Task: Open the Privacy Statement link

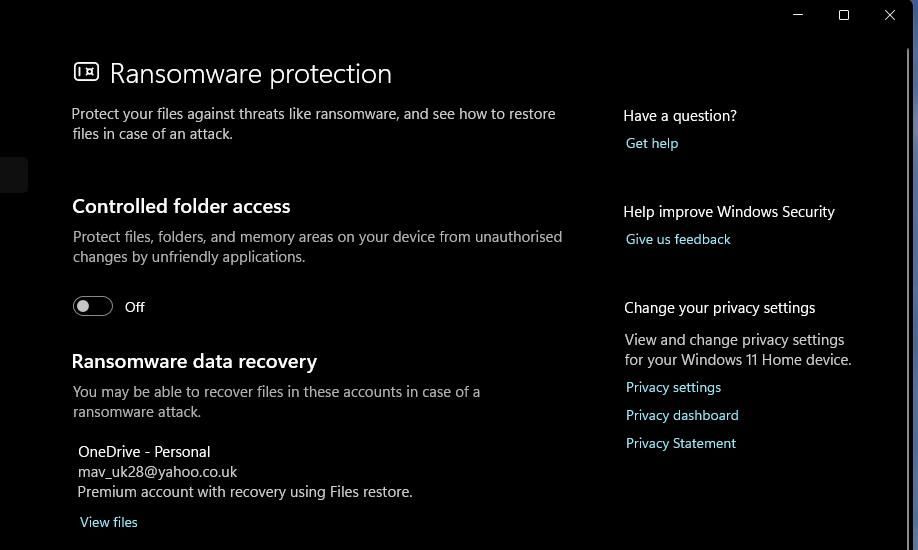Action: coord(680,443)
